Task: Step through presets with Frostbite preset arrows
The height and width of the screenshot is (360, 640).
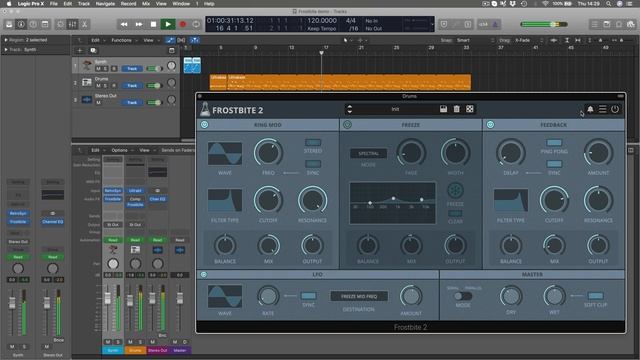Action: 349,109
